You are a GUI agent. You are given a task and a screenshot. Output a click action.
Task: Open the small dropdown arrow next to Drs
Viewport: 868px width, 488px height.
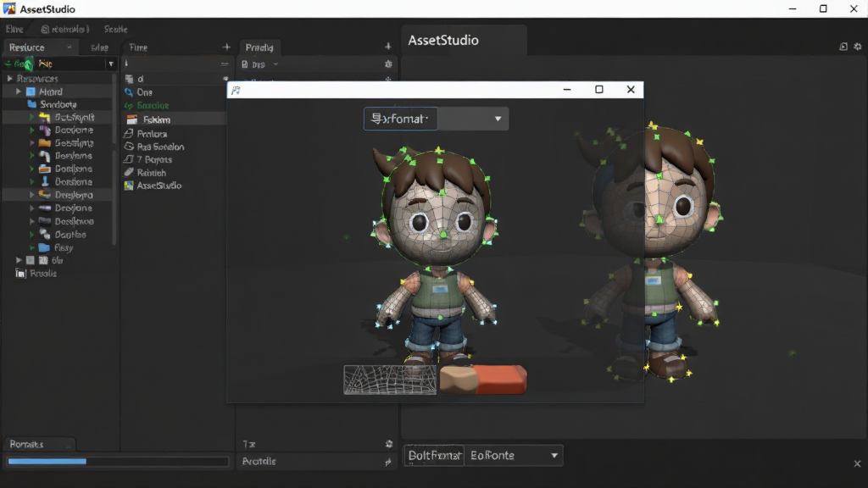pos(275,64)
